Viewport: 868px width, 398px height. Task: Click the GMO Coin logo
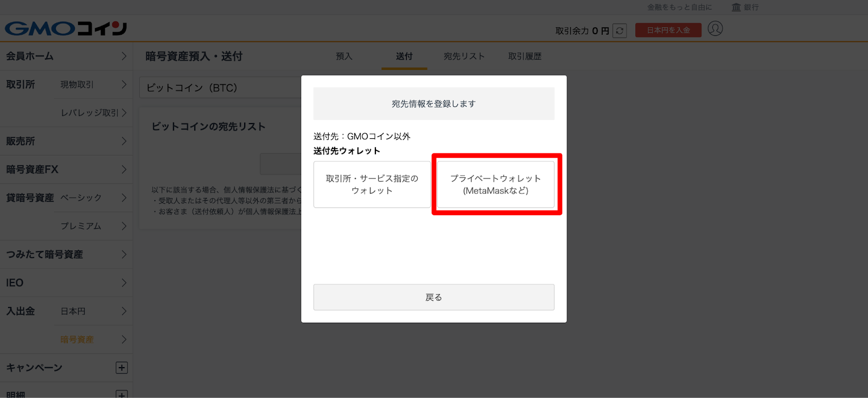pyautogui.click(x=66, y=28)
